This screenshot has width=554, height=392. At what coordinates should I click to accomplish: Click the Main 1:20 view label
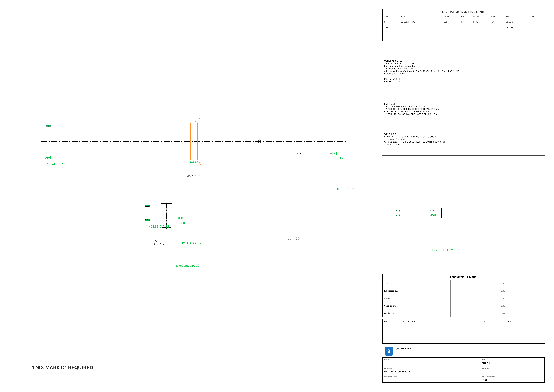pos(194,176)
